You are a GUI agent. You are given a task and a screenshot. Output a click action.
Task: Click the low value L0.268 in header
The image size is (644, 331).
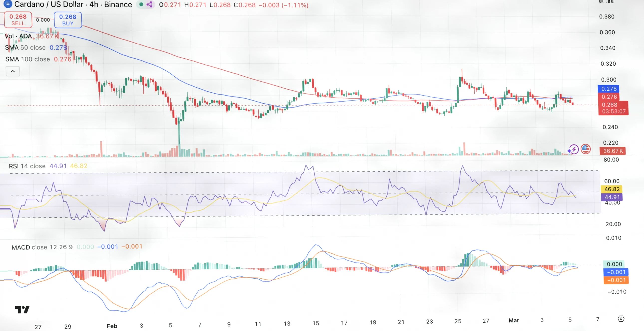coord(220,5)
